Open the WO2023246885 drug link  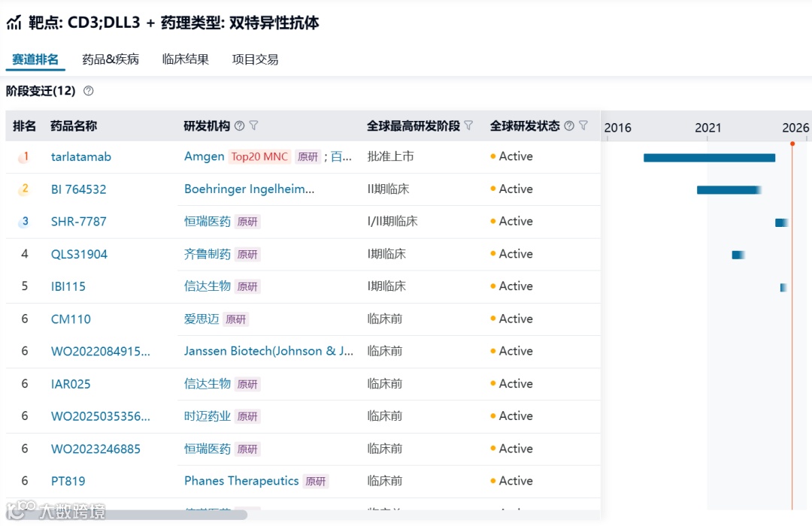[95, 449]
